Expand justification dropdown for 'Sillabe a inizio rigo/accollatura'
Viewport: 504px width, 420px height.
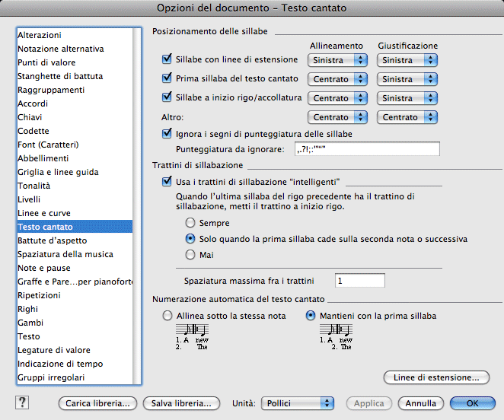point(407,98)
